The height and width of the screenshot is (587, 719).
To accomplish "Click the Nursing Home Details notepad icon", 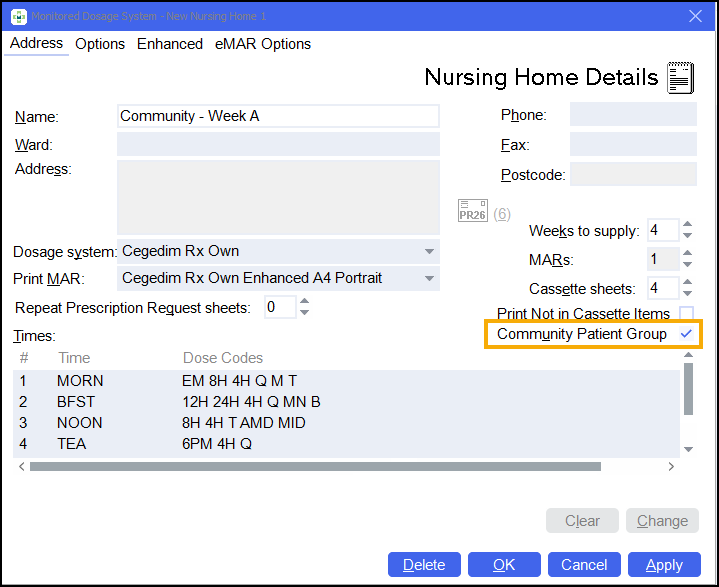I will pyautogui.click(x=680, y=78).
